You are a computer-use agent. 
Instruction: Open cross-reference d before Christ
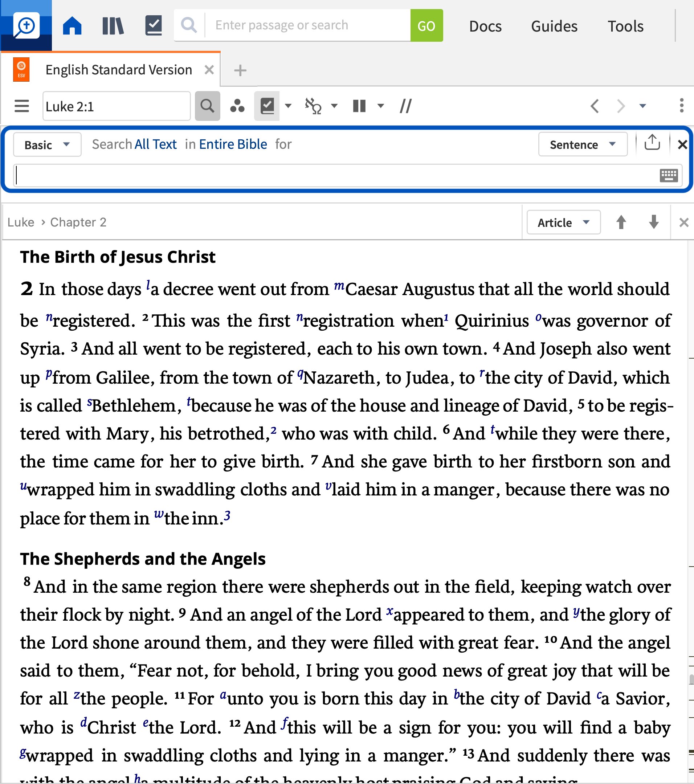point(83,722)
